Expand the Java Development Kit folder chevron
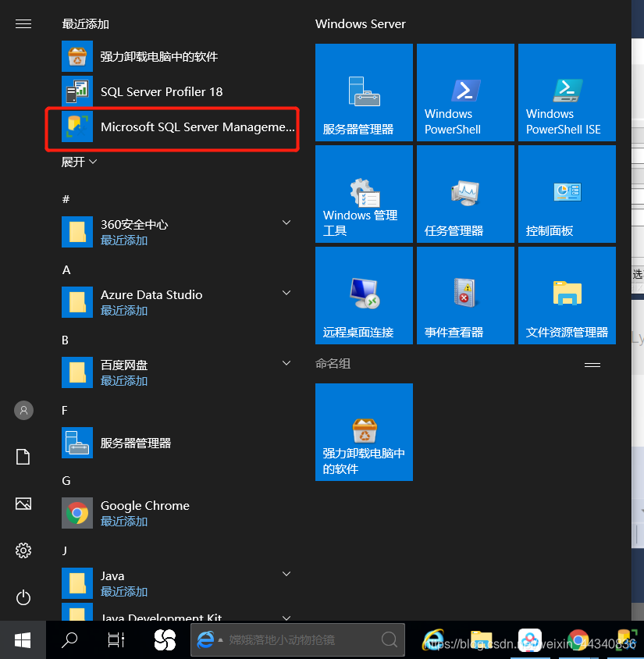This screenshot has width=644, height=659. pos(286,618)
